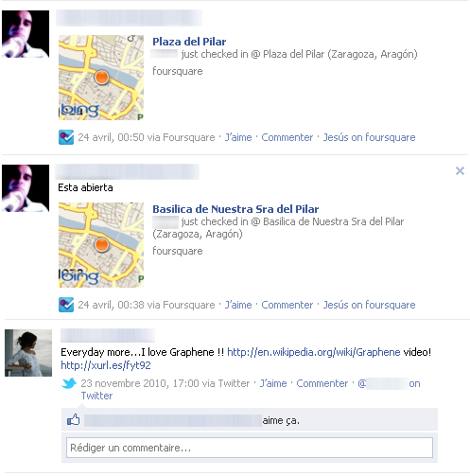Open the xurl.es/fyt92 video link
The height and width of the screenshot is (476, 470).
106,365
